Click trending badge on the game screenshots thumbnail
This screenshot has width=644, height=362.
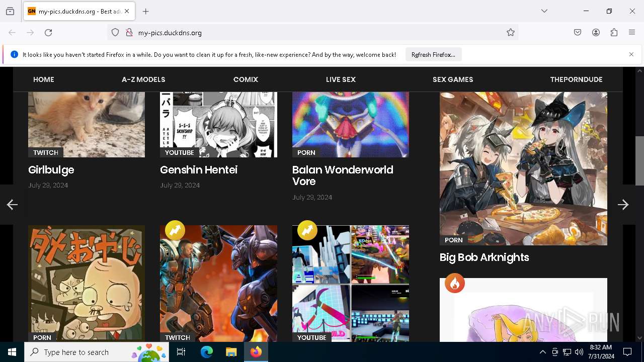click(x=307, y=230)
